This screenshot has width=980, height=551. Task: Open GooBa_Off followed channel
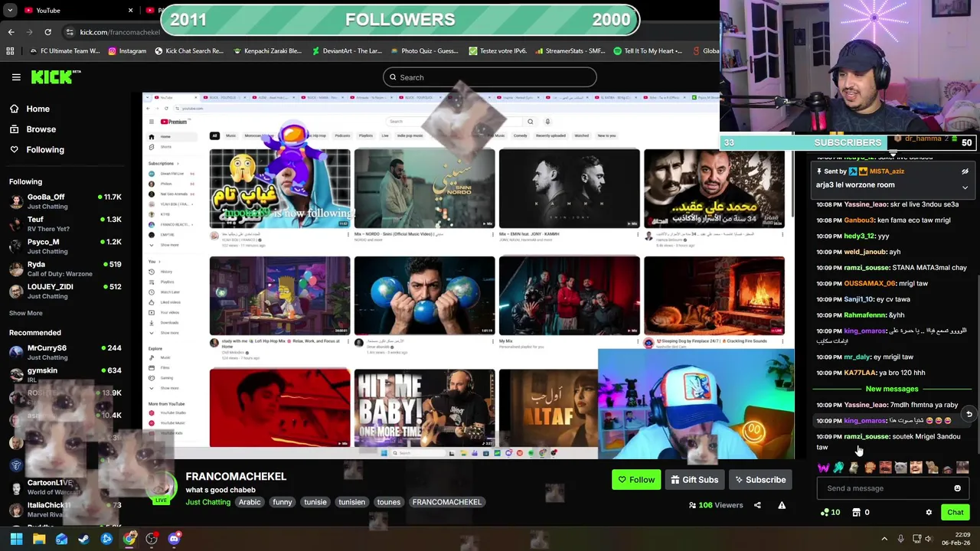65,202
